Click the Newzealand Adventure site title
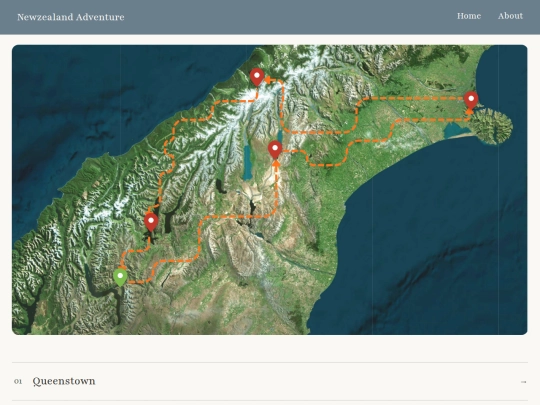 (71, 17)
